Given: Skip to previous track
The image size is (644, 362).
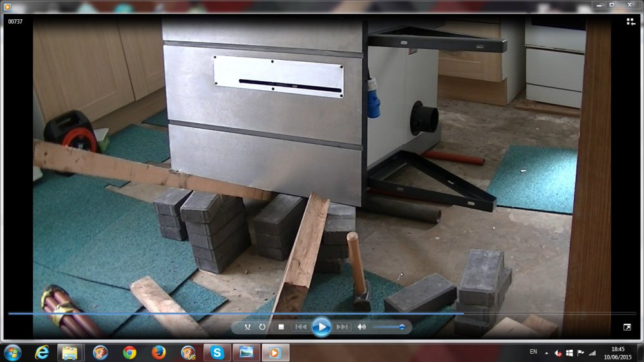Looking at the screenshot, I should [301, 327].
